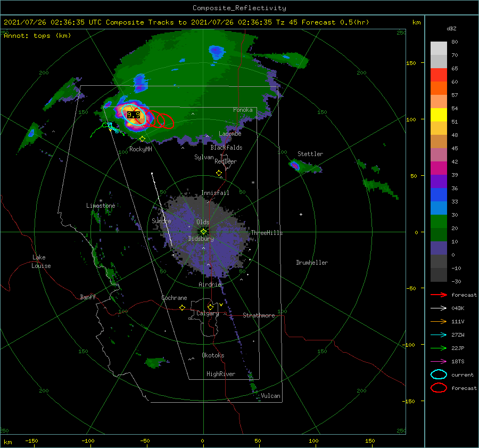Click the Annot: tops (km) text
Screen dimensions: 479x448
pyautogui.click(x=37, y=36)
